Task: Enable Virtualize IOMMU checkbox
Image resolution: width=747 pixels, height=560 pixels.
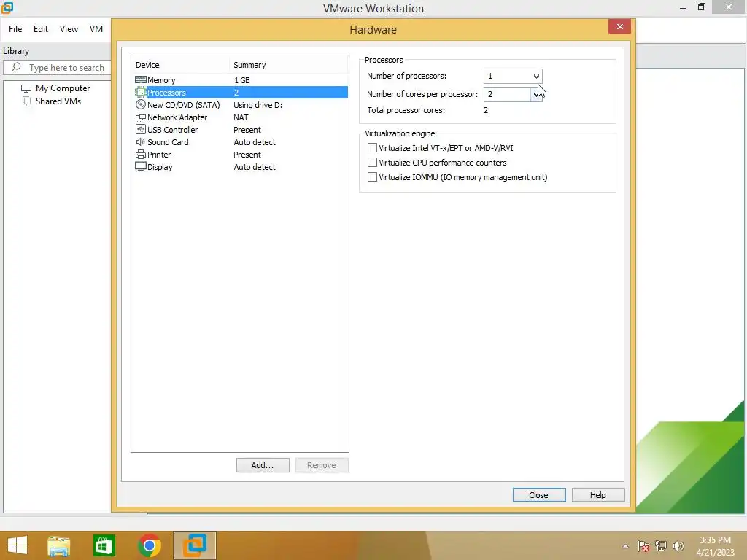Action: 372,177
